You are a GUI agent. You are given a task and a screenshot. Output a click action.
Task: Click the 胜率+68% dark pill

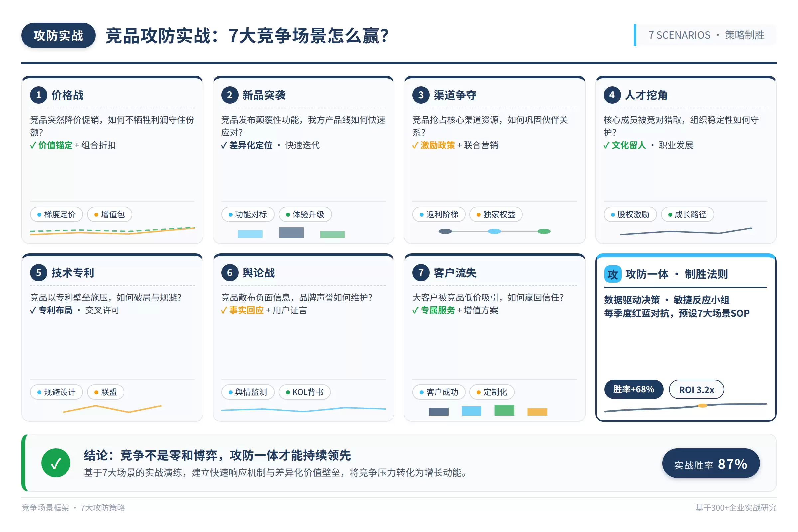pyautogui.click(x=633, y=389)
